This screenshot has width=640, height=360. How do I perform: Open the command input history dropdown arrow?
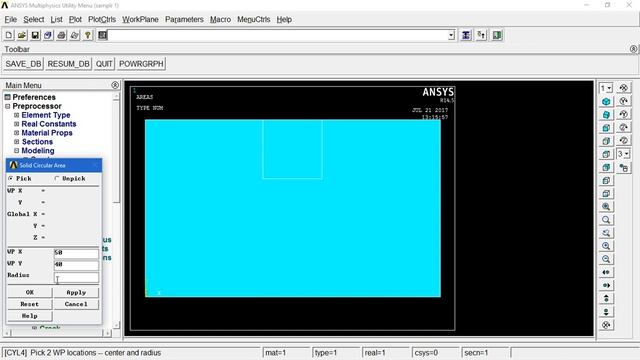point(451,36)
